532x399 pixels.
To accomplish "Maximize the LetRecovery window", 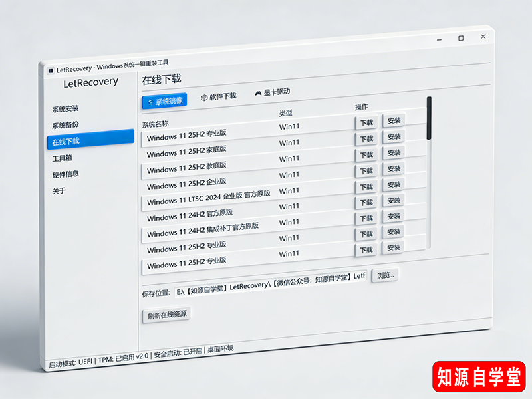I will pos(461,38).
